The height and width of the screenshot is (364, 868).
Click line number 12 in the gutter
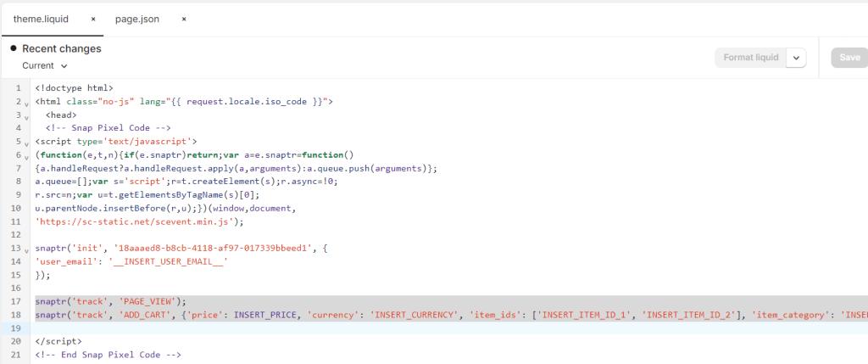click(x=16, y=235)
